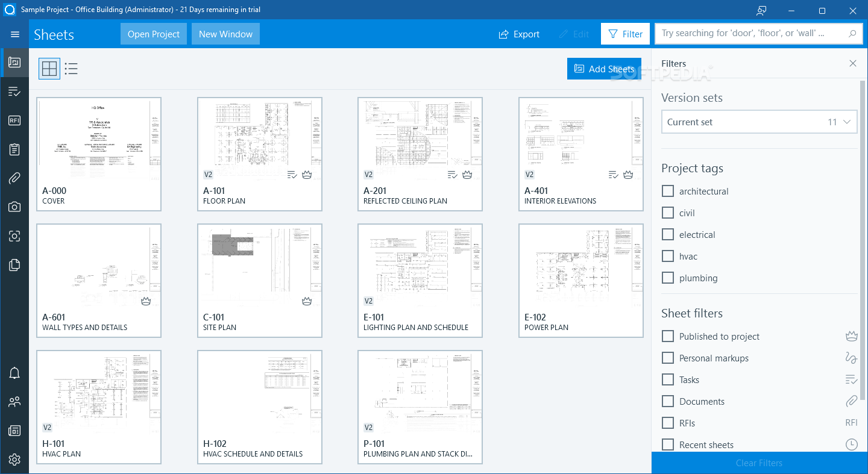The image size is (868, 474).
Task: Select the Photos camera icon in the sidebar
Action: point(14,207)
